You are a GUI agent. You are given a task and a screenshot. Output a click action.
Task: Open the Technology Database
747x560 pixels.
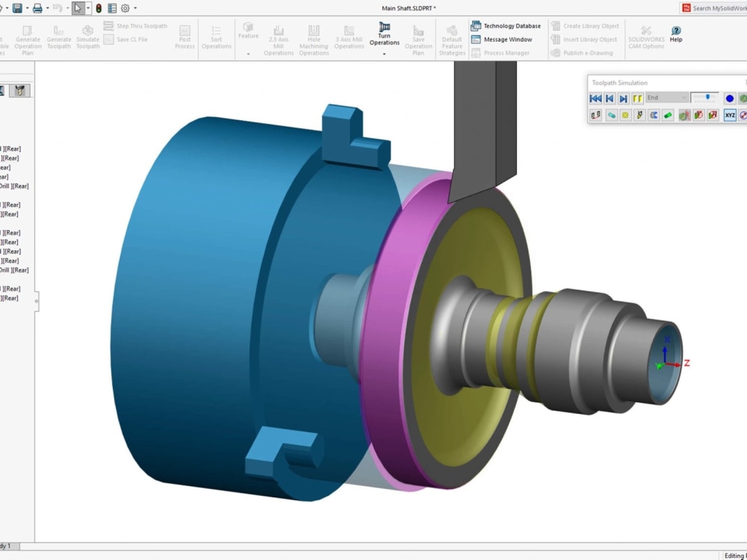(x=506, y=25)
